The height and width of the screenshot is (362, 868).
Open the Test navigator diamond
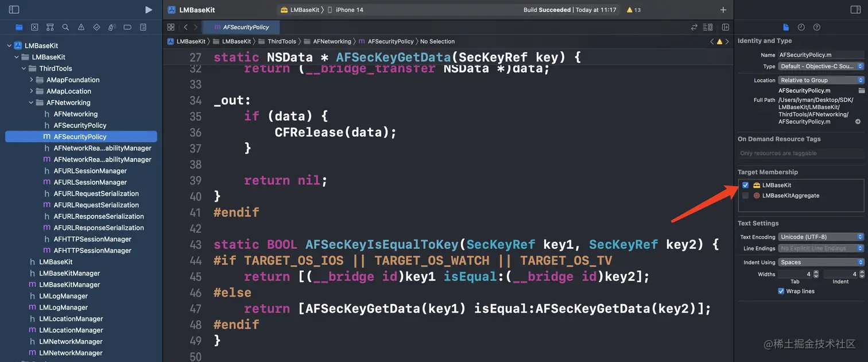[x=96, y=27]
